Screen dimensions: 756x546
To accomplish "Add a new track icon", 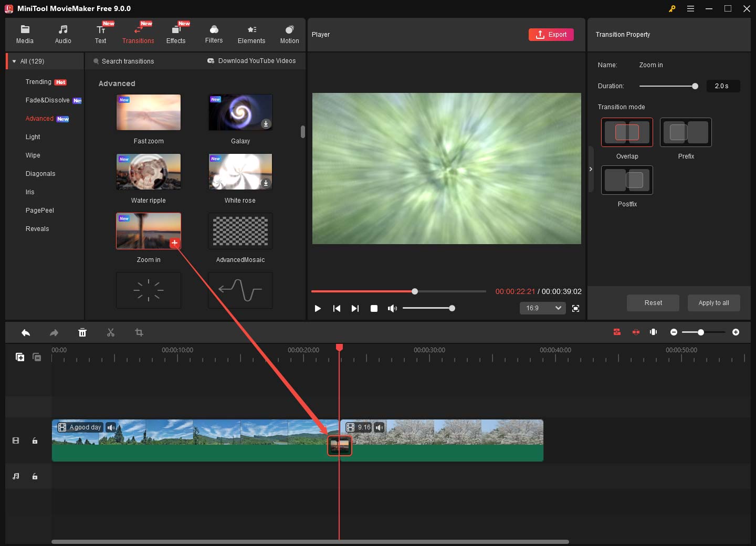I will (20, 357).
